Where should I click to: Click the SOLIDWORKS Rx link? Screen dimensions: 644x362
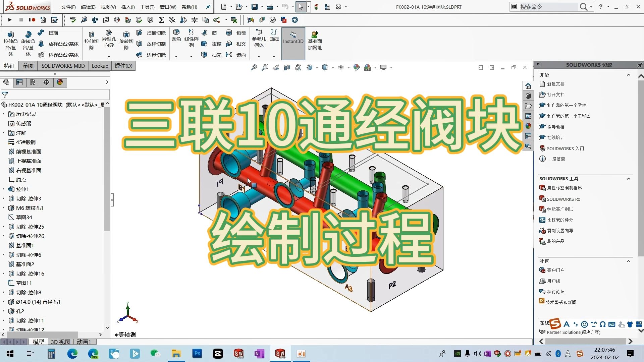click(563, 199)
